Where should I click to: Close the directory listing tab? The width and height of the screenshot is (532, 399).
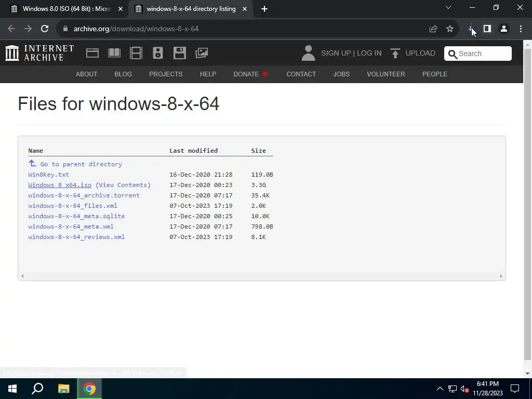click(245, 9)
